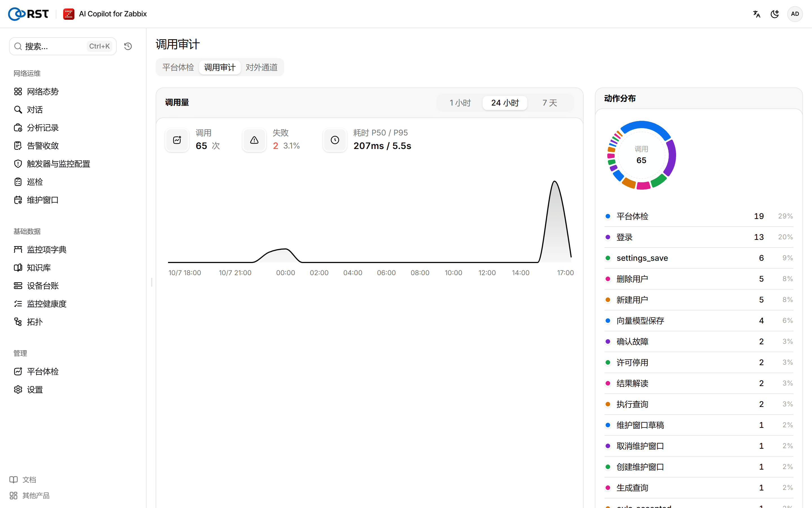The height and width of the screenshot is (508, 812).
Task: Open 平台体检 in the 管理 sidebar section
Action: (43, 371)
